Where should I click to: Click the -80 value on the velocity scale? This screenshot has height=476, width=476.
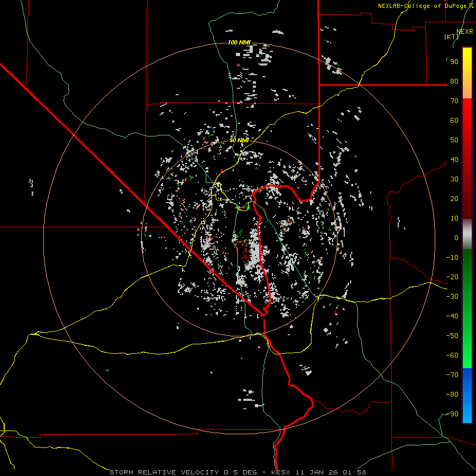pyautogui.click(x=452, y=395)
